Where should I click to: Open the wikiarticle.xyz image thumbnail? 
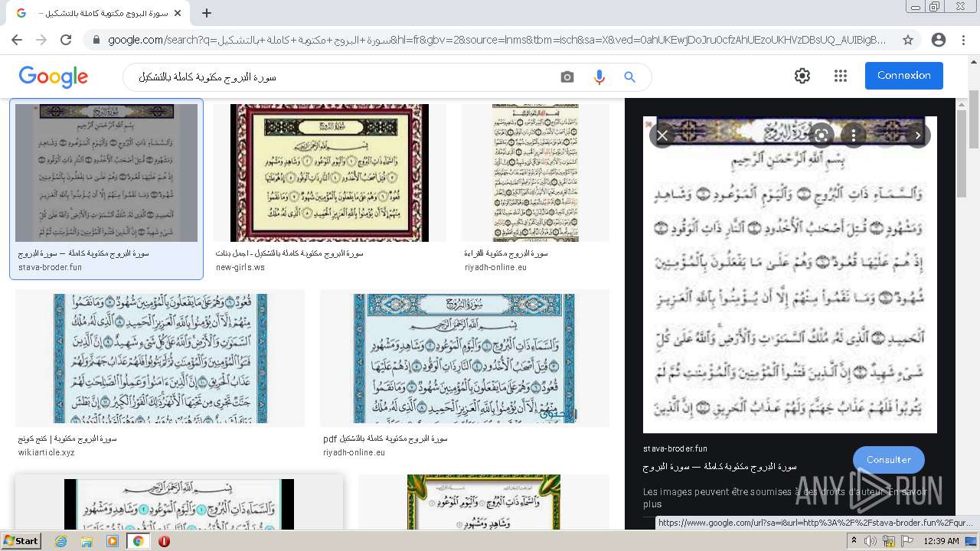point(160,358)
